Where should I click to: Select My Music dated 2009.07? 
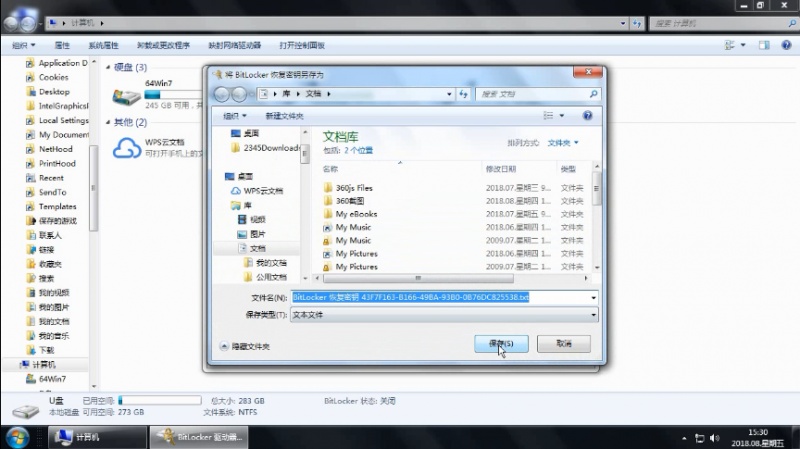[x=353, y=240]
